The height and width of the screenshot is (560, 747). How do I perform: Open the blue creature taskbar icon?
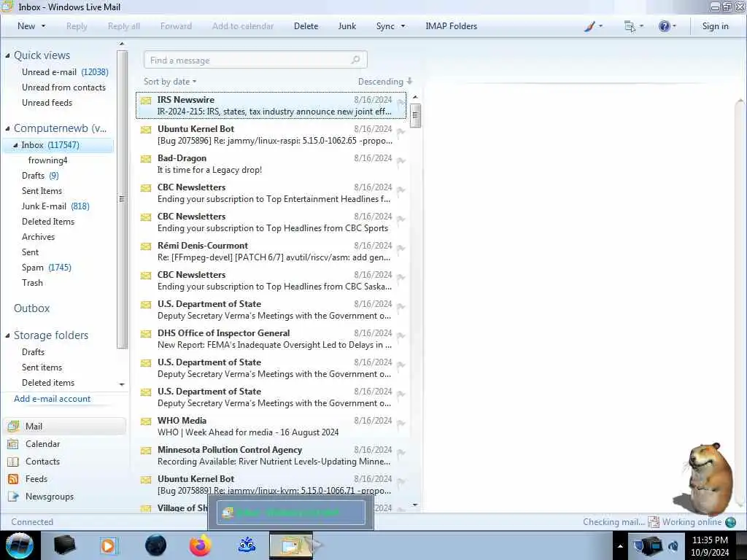click(247, 545)
